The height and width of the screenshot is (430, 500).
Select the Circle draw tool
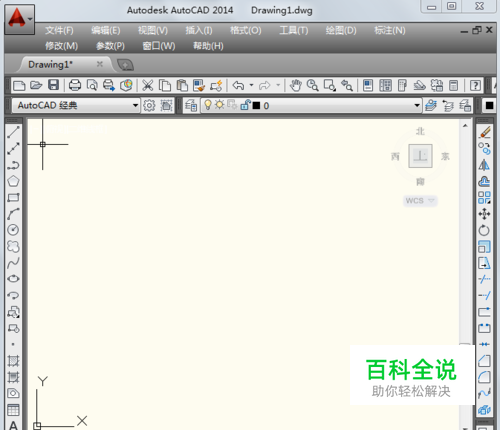pos(13,230)
